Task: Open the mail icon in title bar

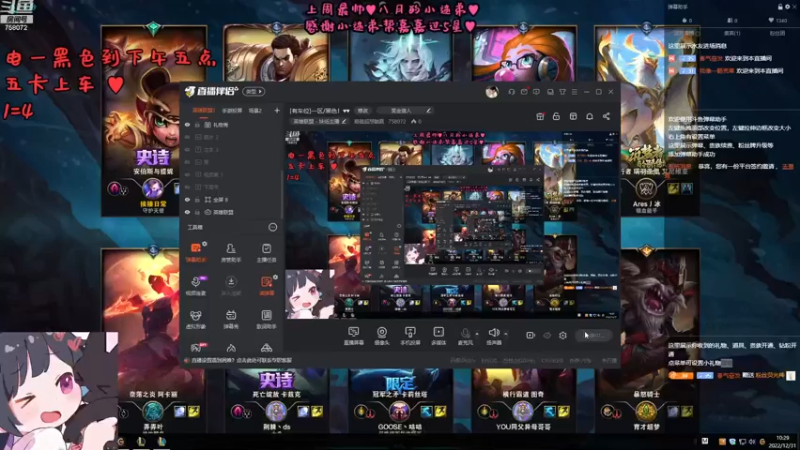Action: click(x=524, y=92)
